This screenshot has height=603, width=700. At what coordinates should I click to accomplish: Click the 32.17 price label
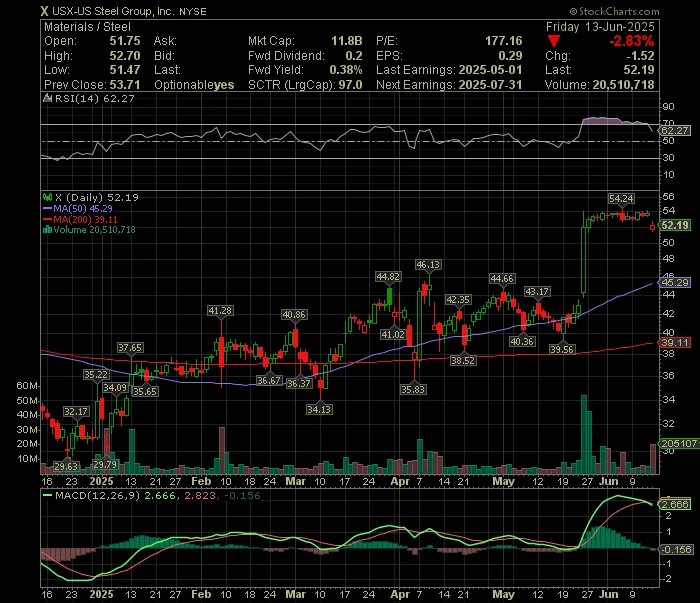(x=76, y=412)
